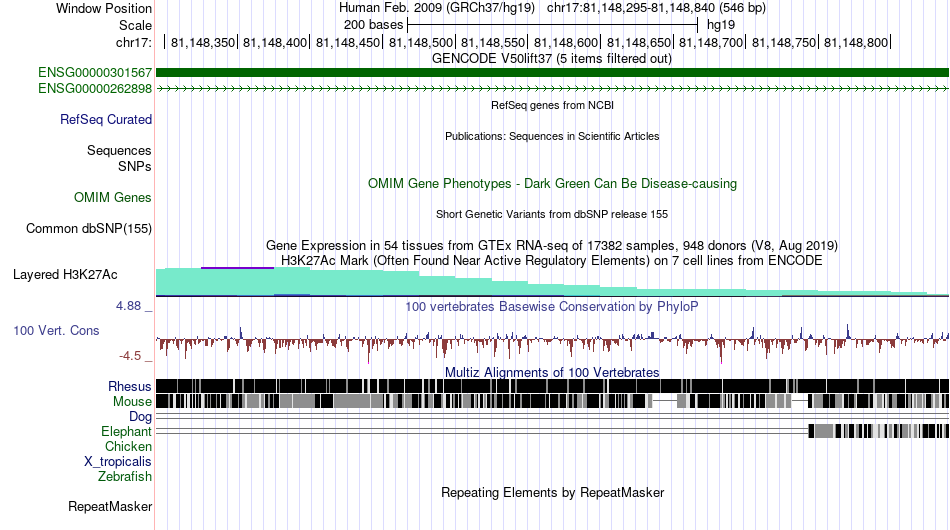Click the Mouse alignment label
The height and width of the screenshot is (530, 950).
tap(132, 402)
